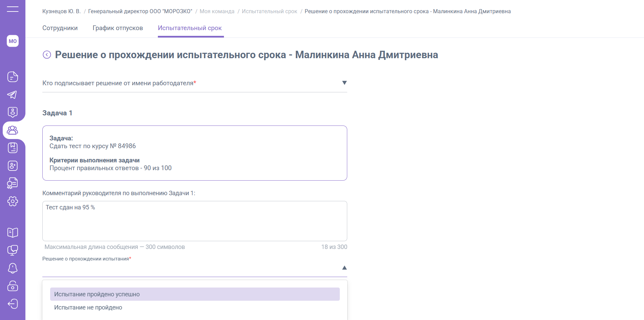Choose 'Испытание не пройдено' option

(88, 307)
